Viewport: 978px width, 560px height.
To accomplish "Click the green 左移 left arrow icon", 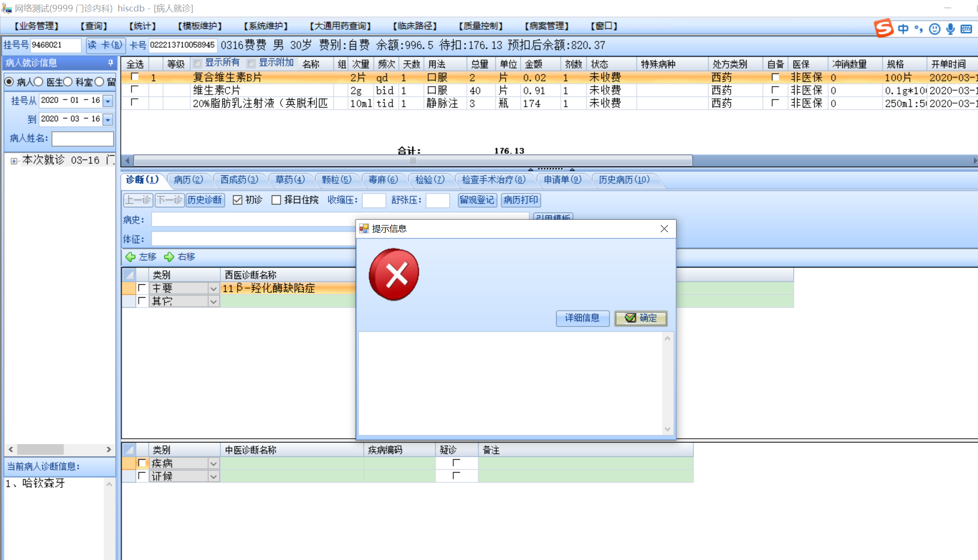I will [130, 257].
